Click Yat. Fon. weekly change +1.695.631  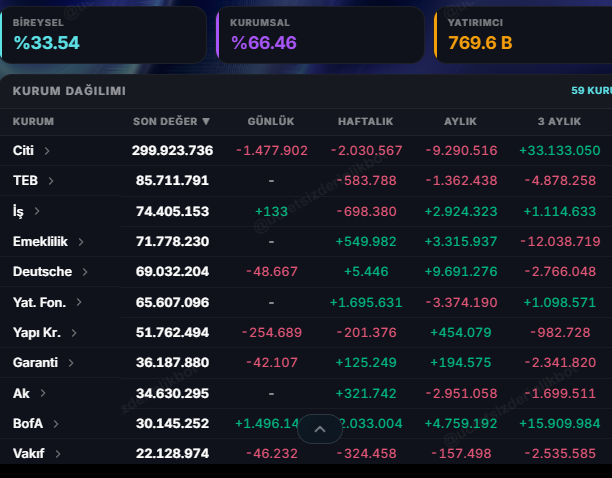click(x=366, y=302)
